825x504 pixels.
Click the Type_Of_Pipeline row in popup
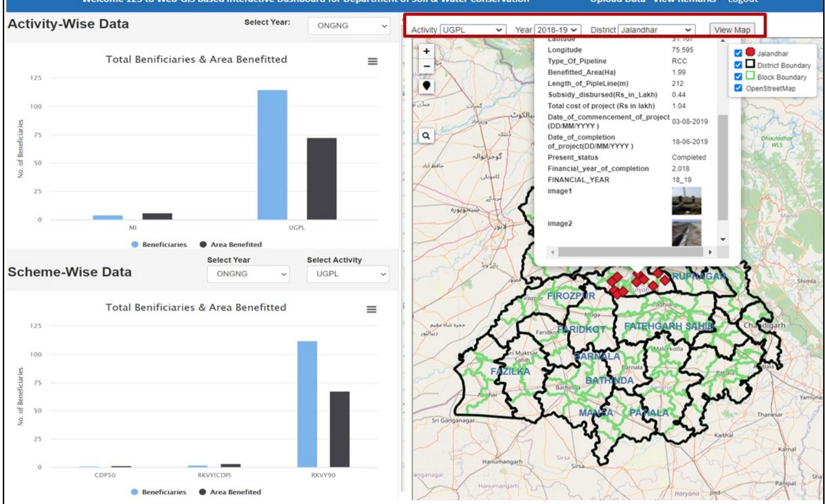617,61
